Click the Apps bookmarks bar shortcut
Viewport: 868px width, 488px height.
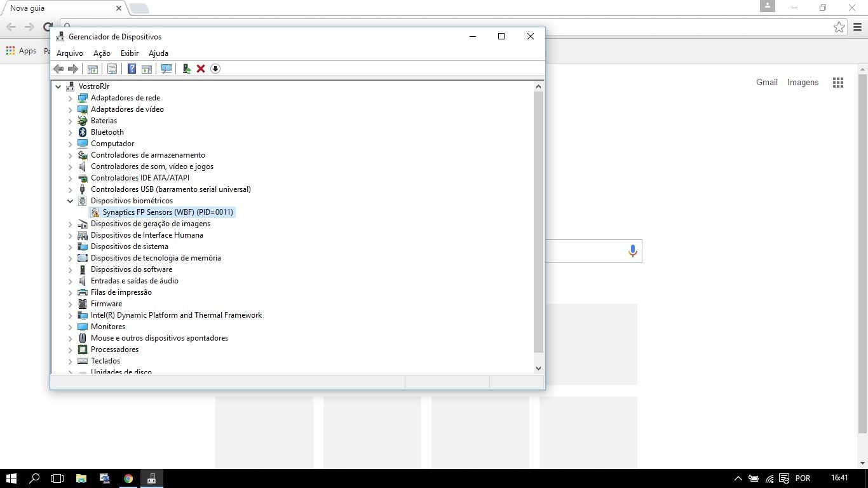[21, 51]
